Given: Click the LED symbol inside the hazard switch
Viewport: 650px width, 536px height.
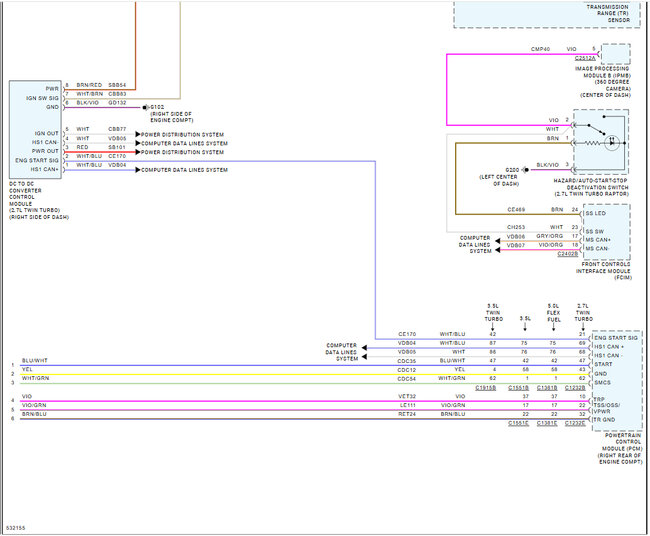Looking at the screenshot, I should 612,143.
